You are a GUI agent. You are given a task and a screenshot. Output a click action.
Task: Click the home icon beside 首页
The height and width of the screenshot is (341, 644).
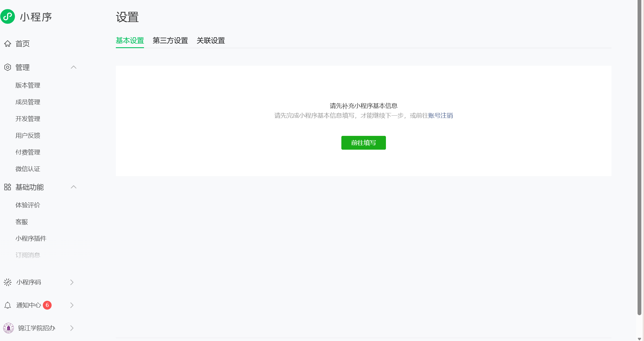click(x=8, y=44)
